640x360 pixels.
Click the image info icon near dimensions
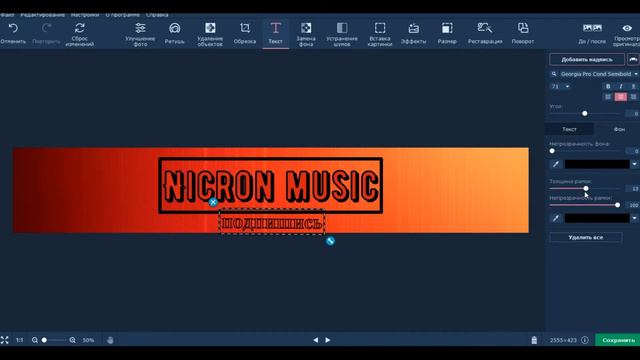585,340
